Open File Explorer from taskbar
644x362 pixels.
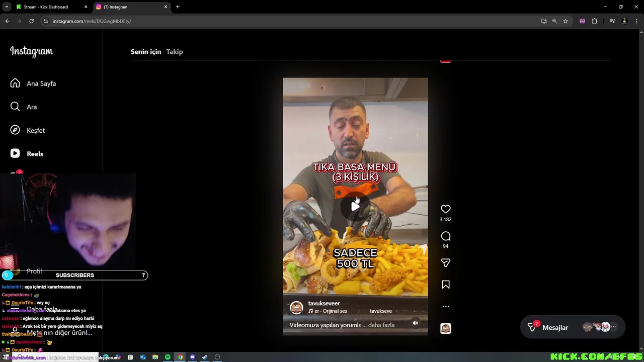coord(155,357)
